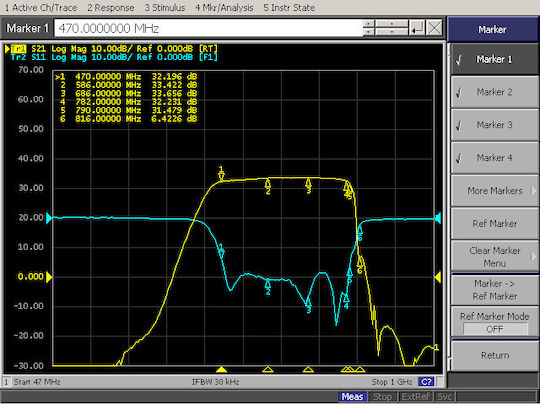540x405 pixels.
Task: Click the marker entry Enter arrow icon
Action: click(x=417, y=28)
